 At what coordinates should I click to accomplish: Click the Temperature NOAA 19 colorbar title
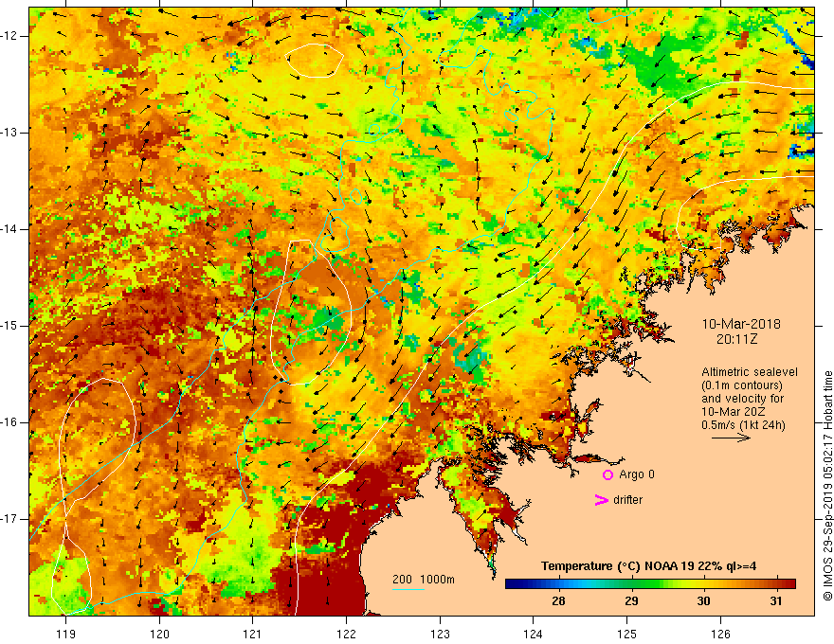point(648,566)
